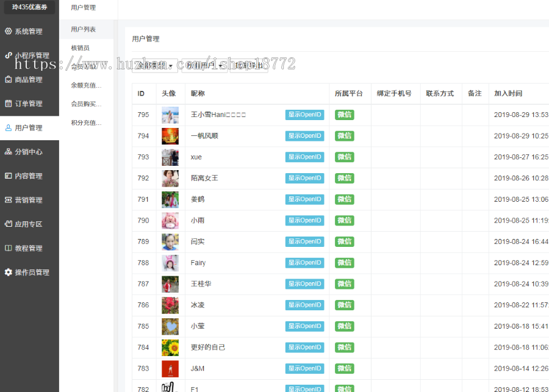Select 核销员 in the submenu
This screenshot has width=549, height=392.
click(x=86, y=48)
